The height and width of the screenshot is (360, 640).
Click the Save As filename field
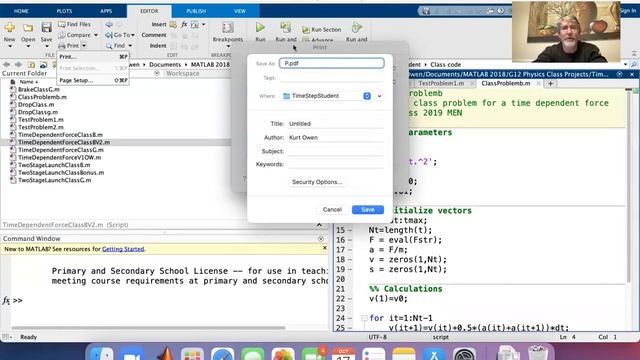[331, 63]
